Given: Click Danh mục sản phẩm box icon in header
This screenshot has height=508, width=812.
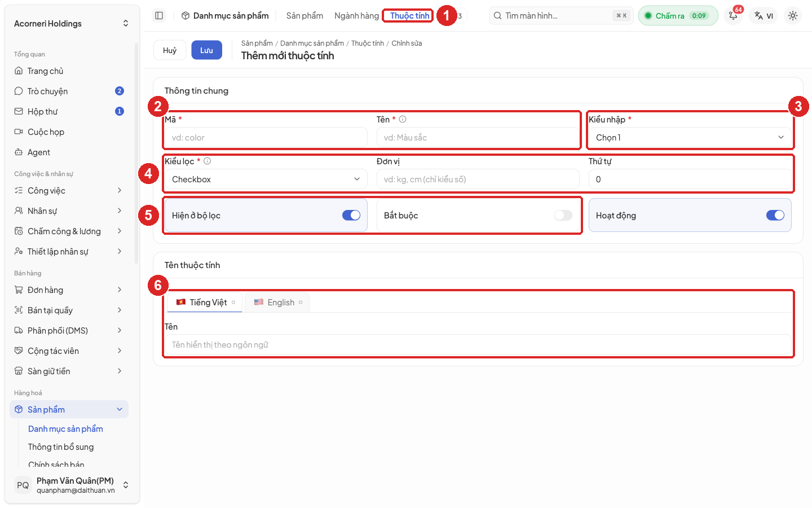Looking at the screenshot, I should pos(186,16).
